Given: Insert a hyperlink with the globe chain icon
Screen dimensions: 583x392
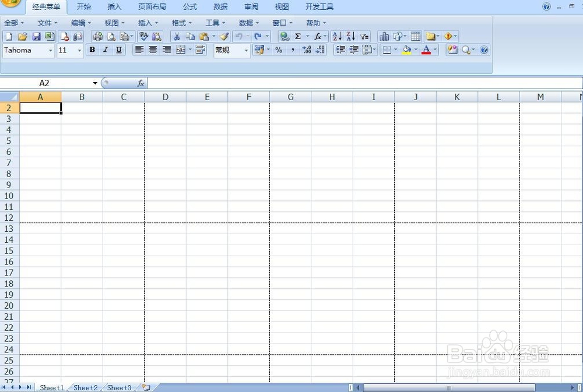Looking at the screenshot, I should [285, 37].
